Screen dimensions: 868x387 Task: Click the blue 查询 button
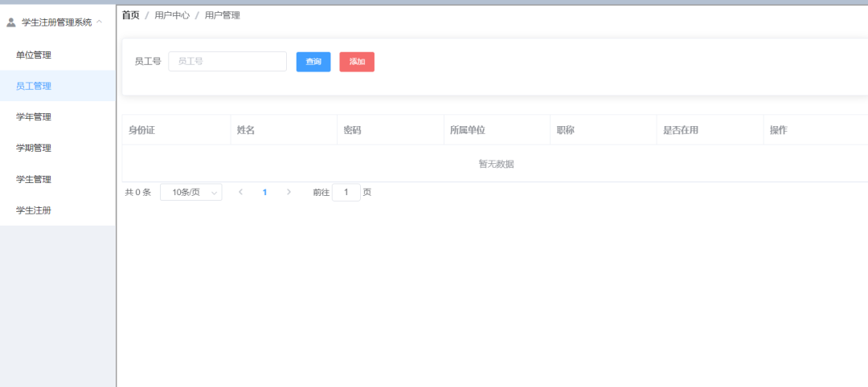pos(313,62)
